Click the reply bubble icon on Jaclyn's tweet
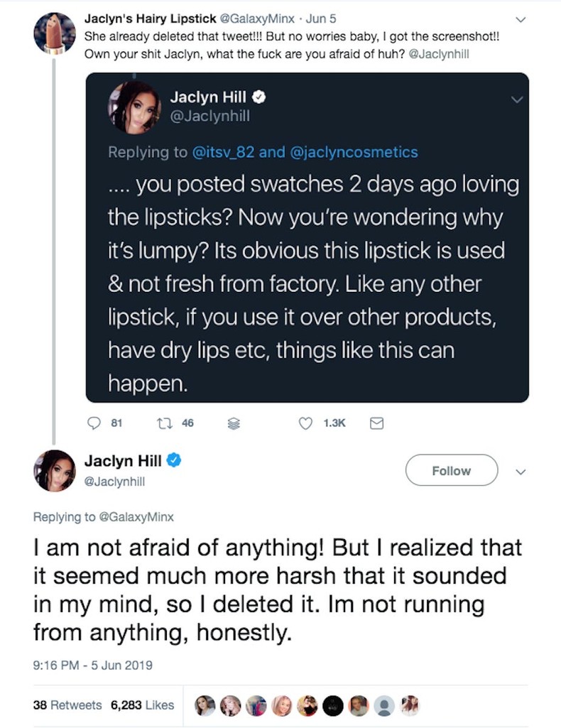 click(94, 423)
